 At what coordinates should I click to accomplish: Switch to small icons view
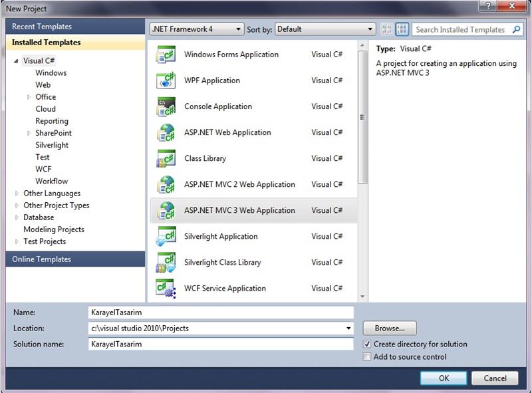pyautogui.click(x=387, y=29)
